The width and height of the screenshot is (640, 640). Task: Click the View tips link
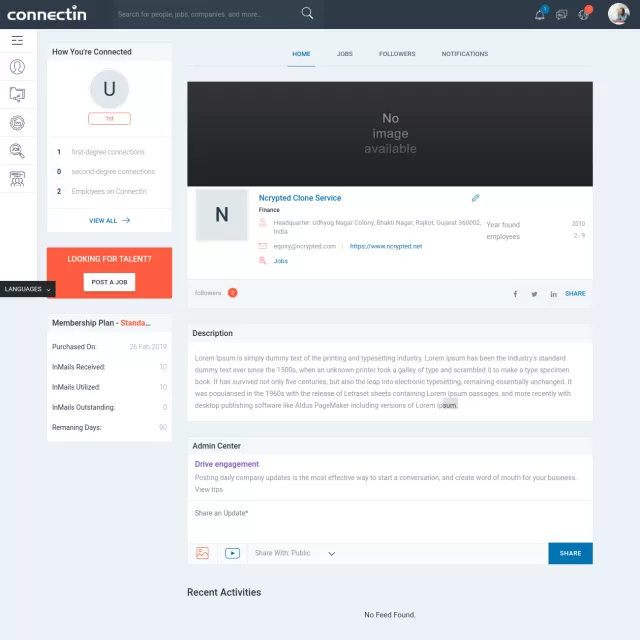(x=209, y=489)
